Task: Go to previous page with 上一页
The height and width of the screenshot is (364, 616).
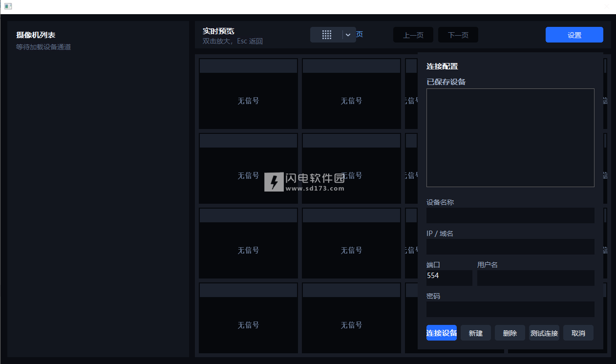Action: [x=413, y=35]
